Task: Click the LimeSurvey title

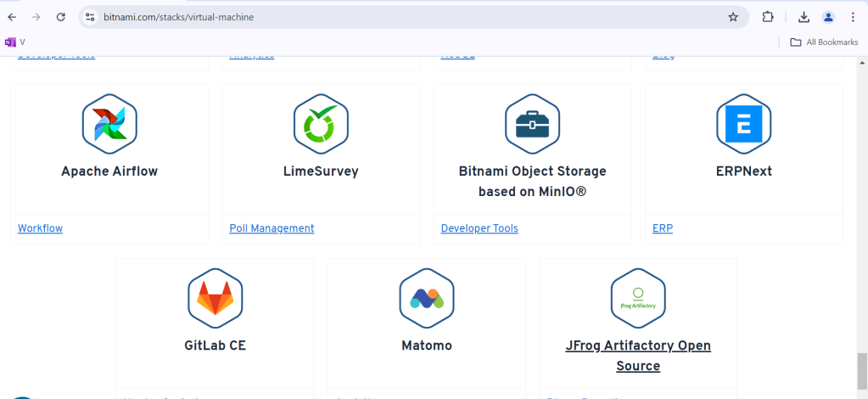Action: pos(321,171)
